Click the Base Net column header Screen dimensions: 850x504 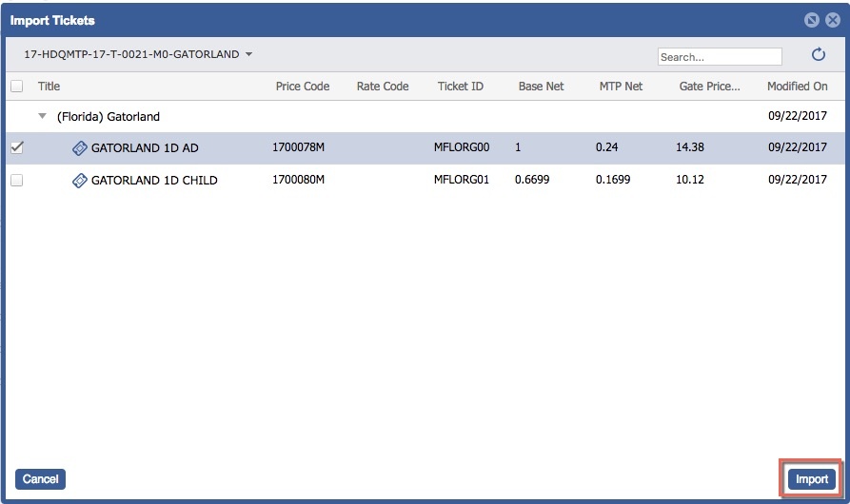pyautogui.click(x=541, y=87)
